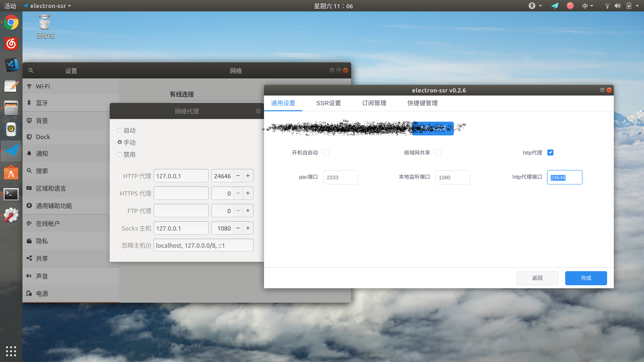This screenshot has width=644, height=362.
Task: Click paper plane tray icon in top bar
Action: (555, 6)
